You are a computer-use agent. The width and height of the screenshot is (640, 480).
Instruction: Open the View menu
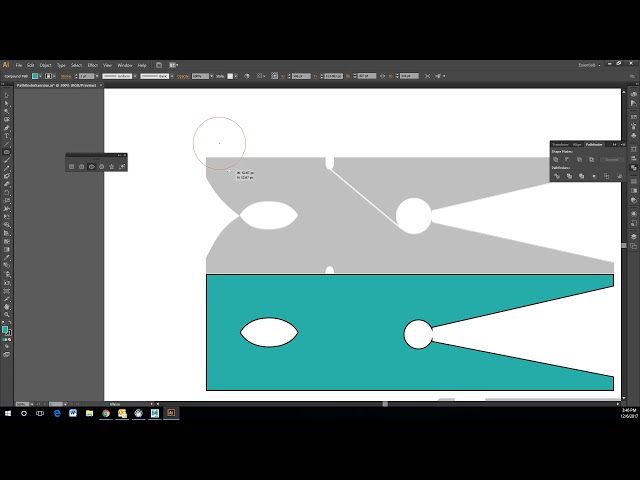(107, 65)
